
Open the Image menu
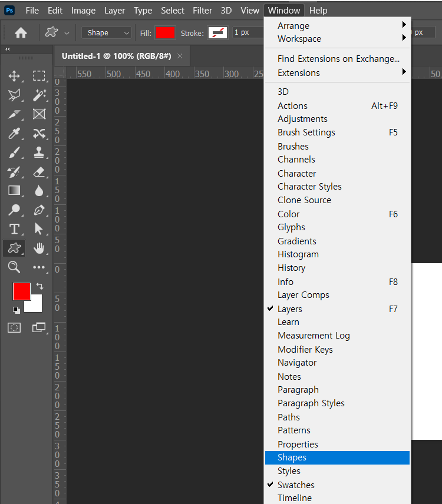click(x=83, y=11)
